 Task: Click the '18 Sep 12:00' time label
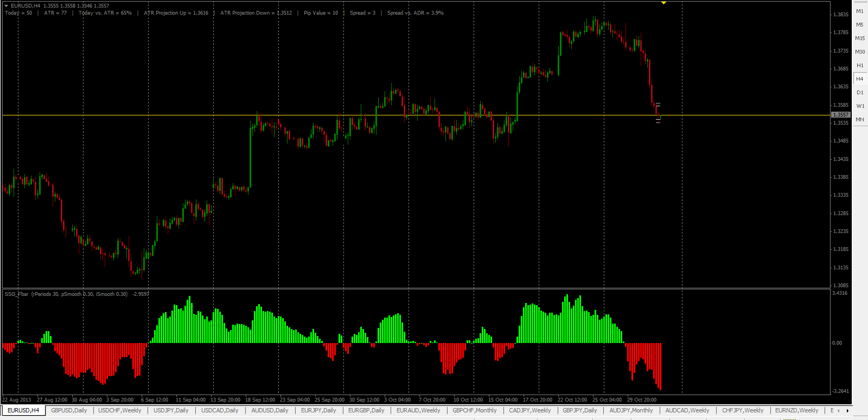point(260,400)
